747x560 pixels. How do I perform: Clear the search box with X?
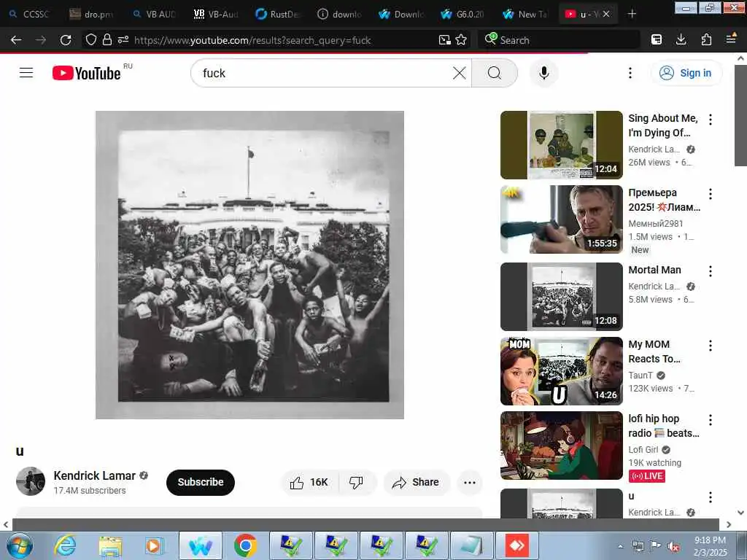click(x=460, y=73)
